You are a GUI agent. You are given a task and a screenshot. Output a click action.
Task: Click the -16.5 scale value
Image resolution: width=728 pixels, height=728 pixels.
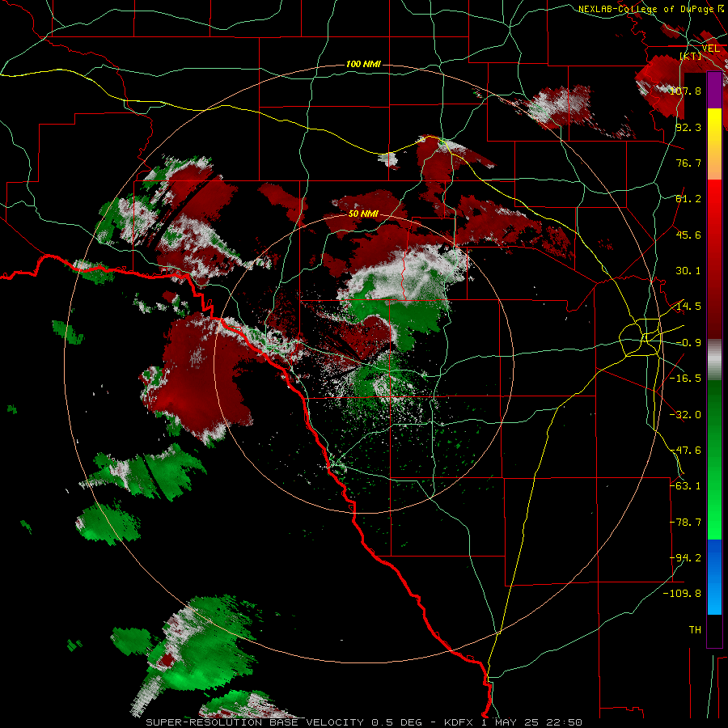(x=686, y=378)
